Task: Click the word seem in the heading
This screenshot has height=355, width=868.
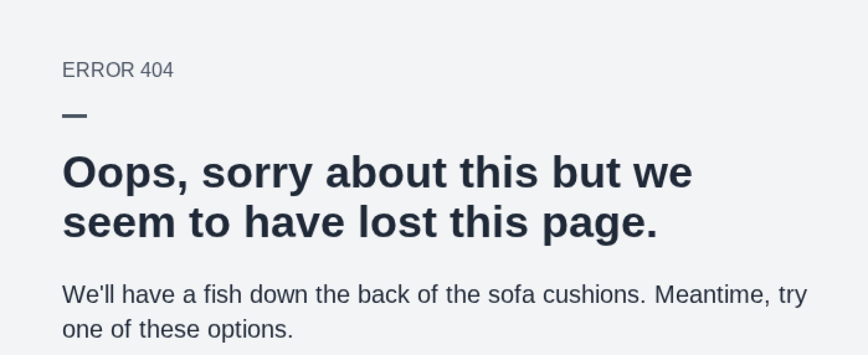Action: pos(118,224)
